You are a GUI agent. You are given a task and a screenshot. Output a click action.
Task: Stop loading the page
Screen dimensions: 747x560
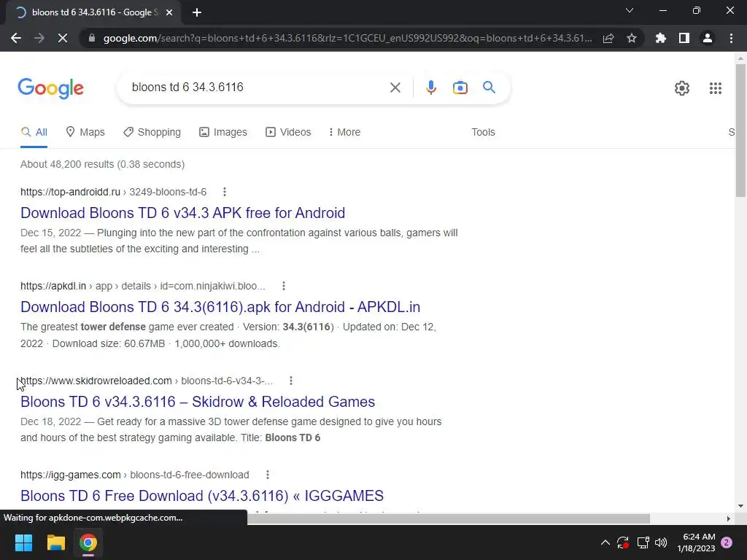tap(63, 38)
